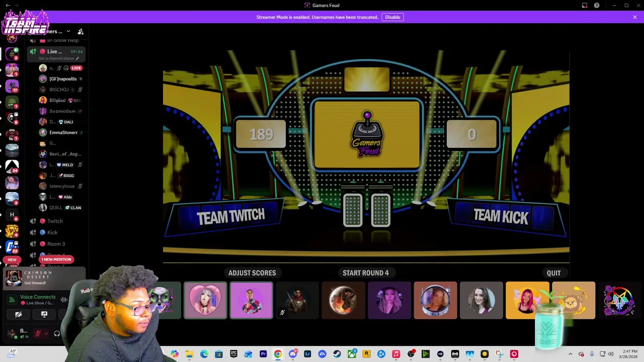The image size is (644, 362).
Task: Select user CozmicOom in voice list
Action: pyautogui.click(x=62, y=111)
